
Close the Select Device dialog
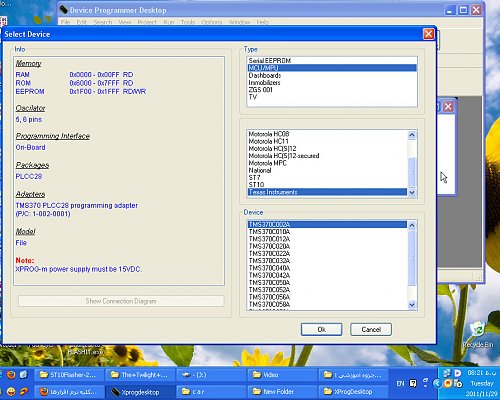coord(429,34)
